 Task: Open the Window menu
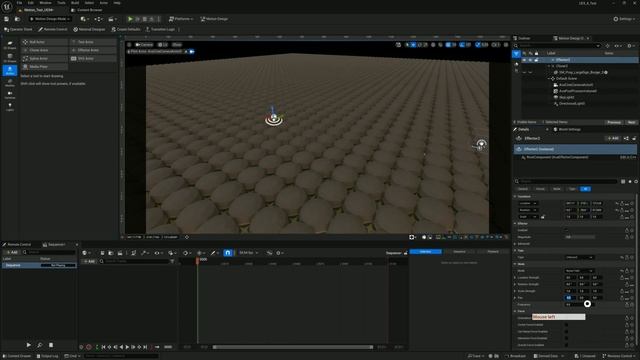(x=45, y=3)
